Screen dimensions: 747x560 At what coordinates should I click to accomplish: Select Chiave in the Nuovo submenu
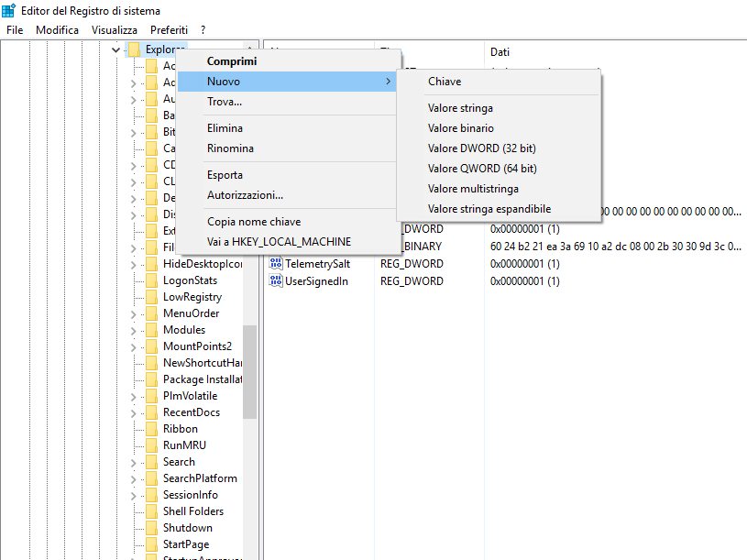pyautogui.click(x=445, y=82)
